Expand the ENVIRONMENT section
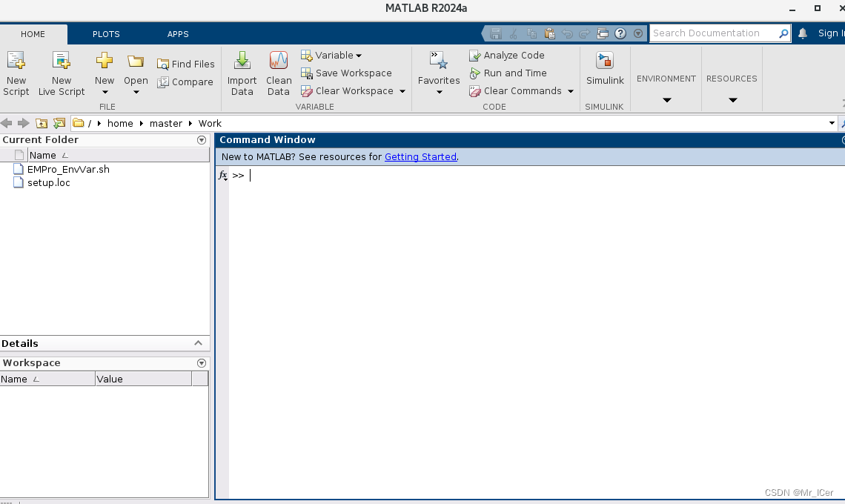The image size is (845, 504). click(666, 100)
